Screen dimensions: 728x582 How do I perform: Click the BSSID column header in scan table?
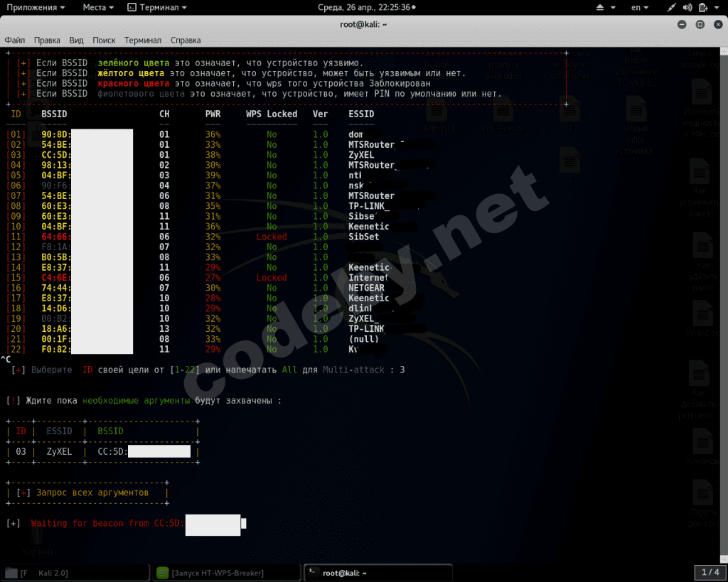click(x=54, y=114)
